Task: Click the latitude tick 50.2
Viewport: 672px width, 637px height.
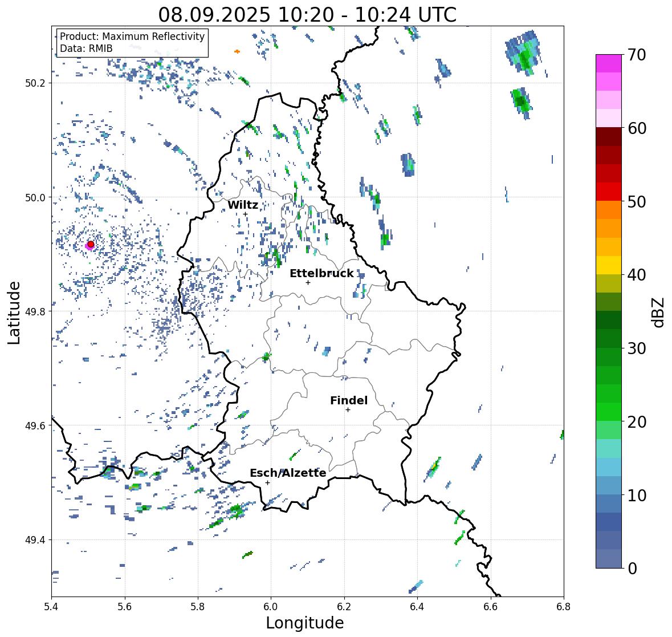Action: (35, 83)
